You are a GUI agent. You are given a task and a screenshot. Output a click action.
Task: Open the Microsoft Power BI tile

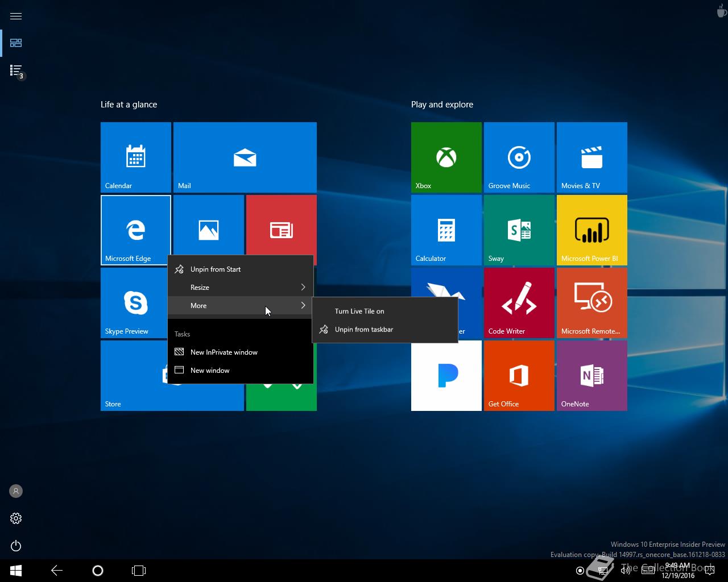click(x=592, y=230)
